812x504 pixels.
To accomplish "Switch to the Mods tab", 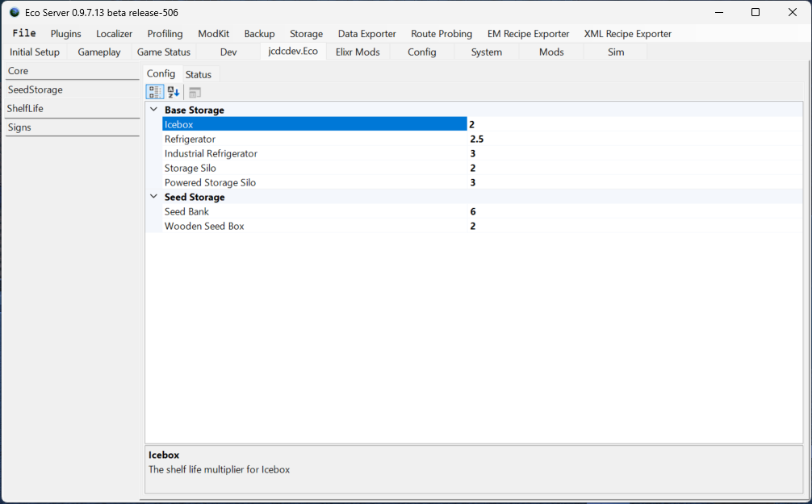I will coord(551,52).
